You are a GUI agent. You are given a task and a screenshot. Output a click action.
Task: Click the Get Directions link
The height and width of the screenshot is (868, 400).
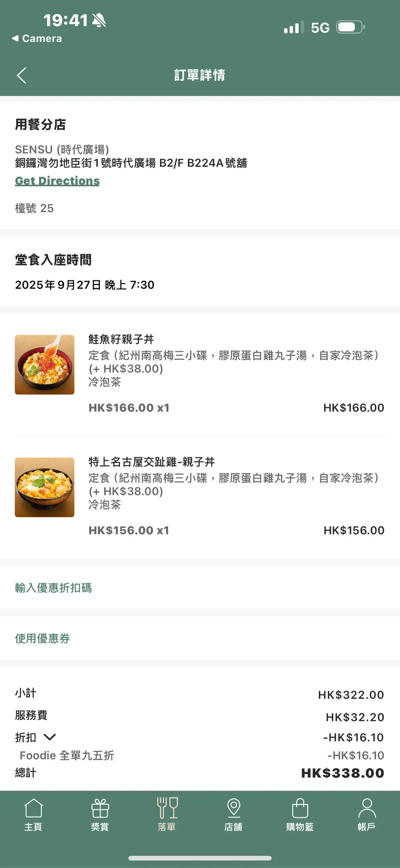tap(57, 181)
